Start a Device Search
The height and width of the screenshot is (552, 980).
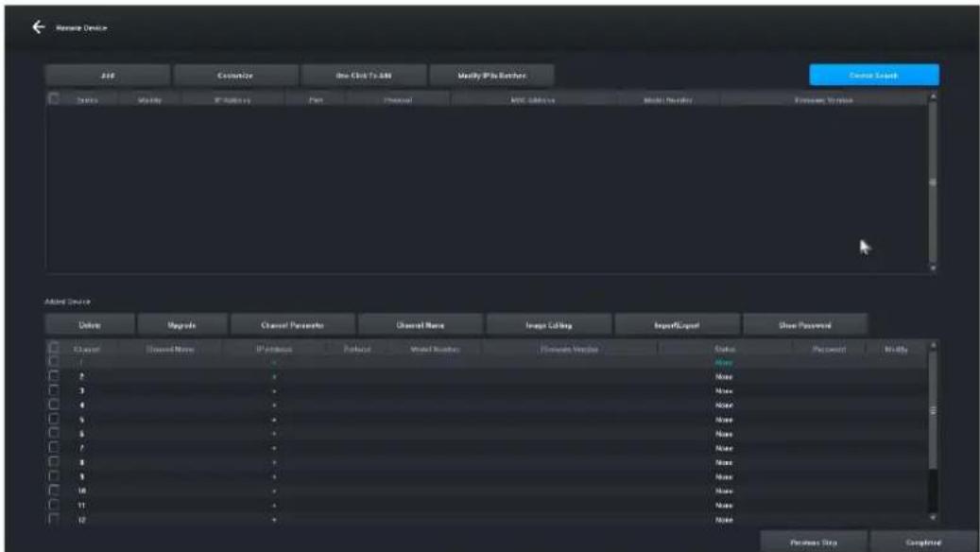coord(874,75)
